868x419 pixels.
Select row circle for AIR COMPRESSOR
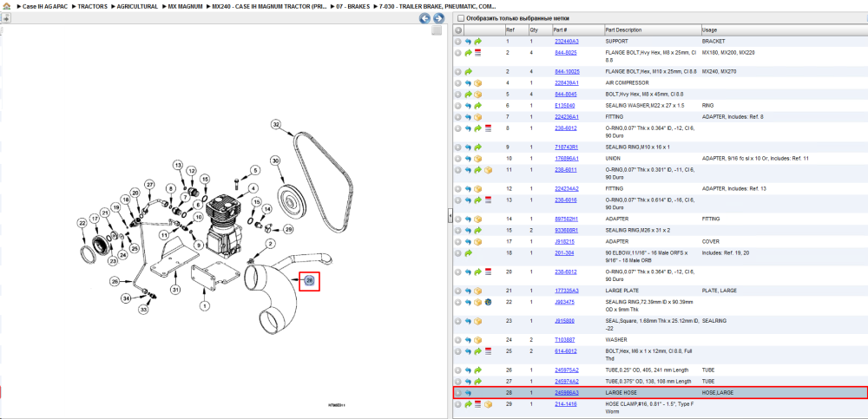pyautogui.click(x=458, y=83)
